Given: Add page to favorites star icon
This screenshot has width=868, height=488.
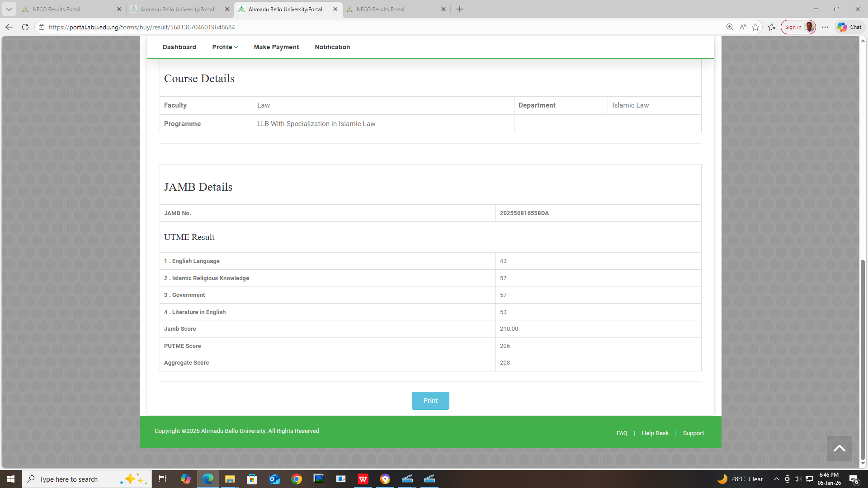Looking at the screenshot, I should pyautogui.click(x=755, y=27).
